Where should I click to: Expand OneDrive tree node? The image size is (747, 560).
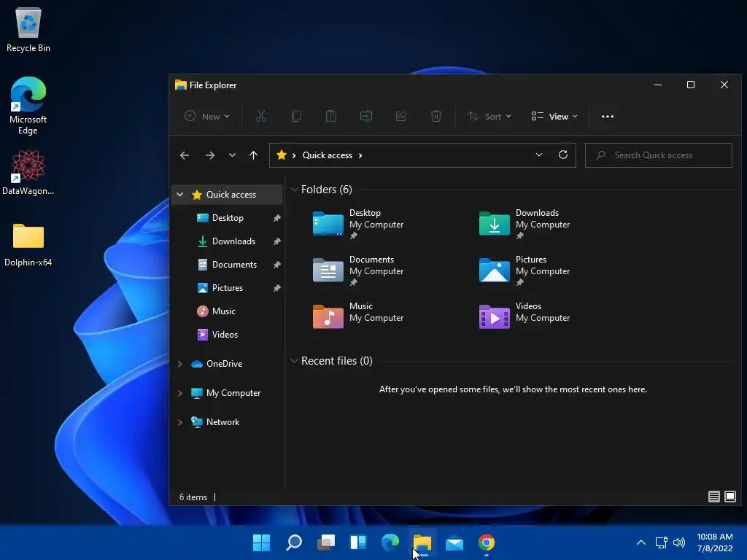(179, 364)
